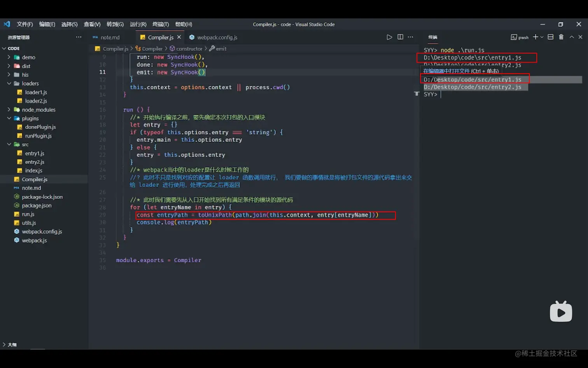Split the terminal panel
The height and width of the screenshot is (368, 588).
click(x=551, y=37)
